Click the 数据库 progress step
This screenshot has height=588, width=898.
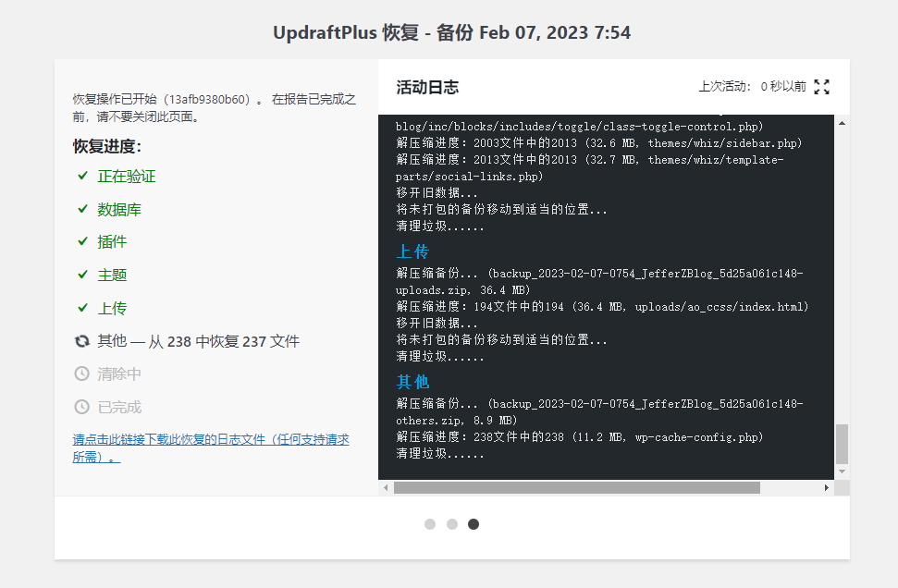point(119,210)
